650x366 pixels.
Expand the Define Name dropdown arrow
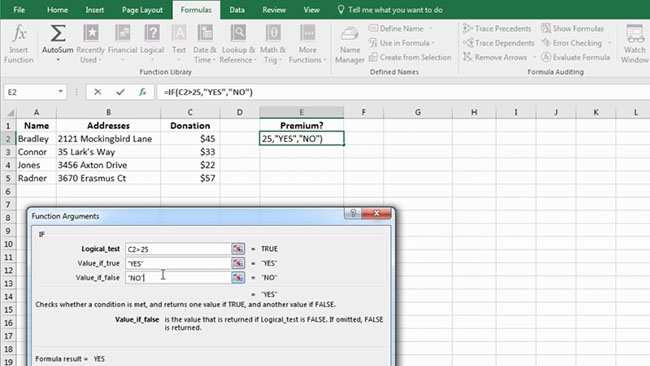[431, 29]
